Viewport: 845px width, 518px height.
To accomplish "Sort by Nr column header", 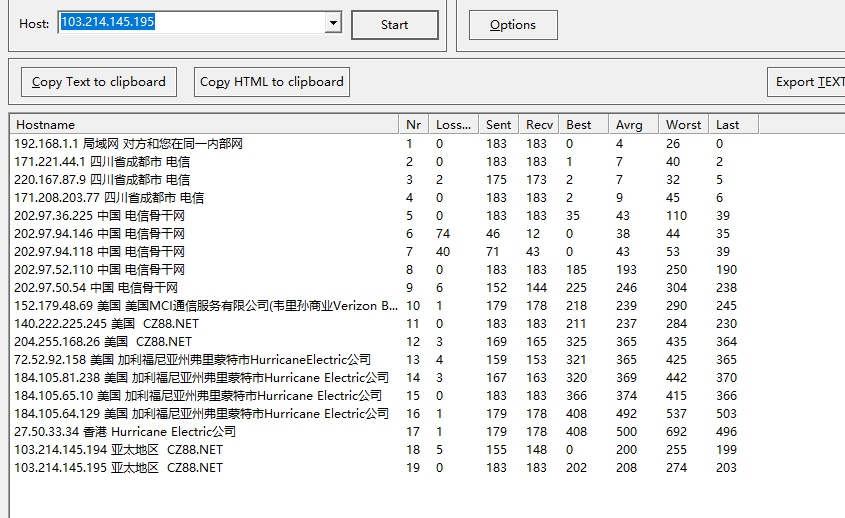I will coord(414,125).
